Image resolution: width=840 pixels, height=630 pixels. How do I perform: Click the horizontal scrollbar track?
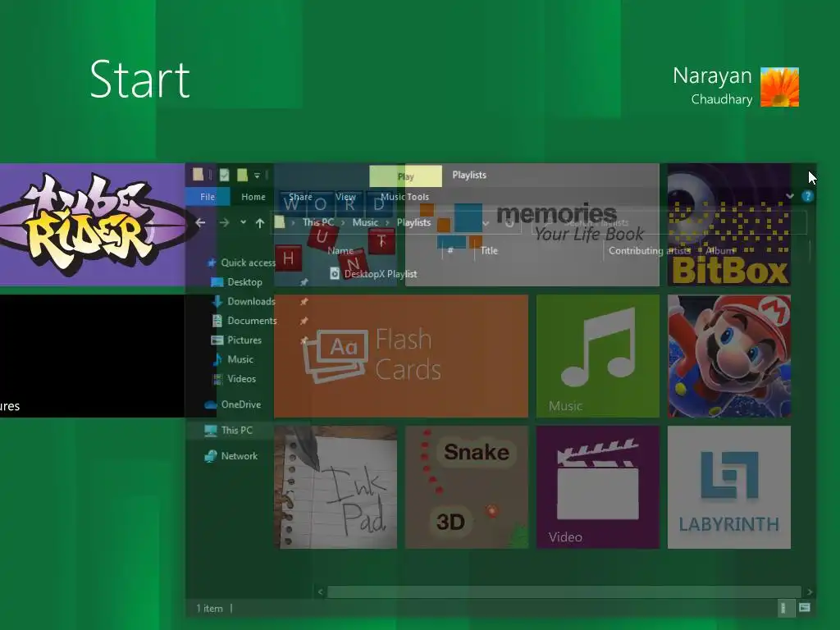564,591
